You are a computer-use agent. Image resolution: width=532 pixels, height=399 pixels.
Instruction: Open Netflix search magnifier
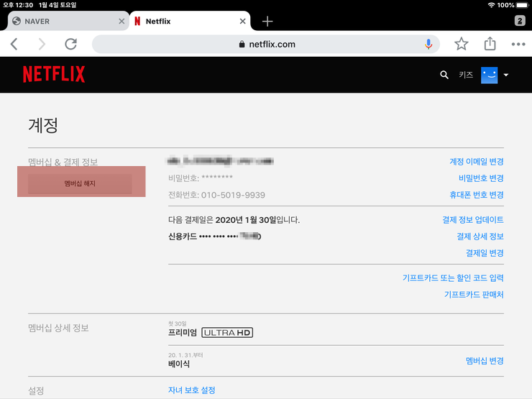(444, 75)
